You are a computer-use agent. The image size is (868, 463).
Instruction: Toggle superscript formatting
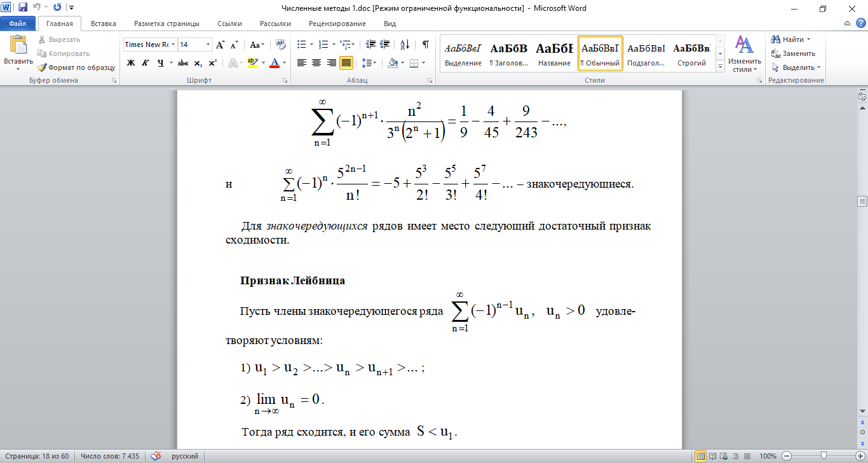(x=212, y=63)
